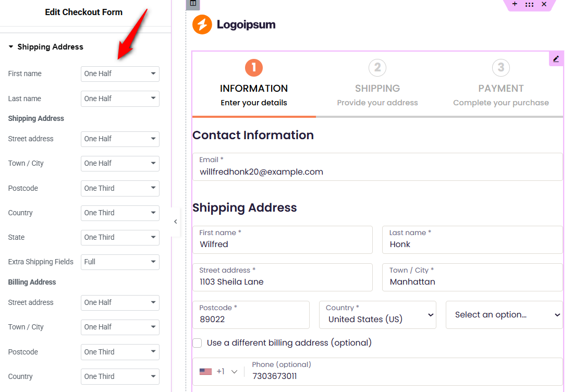This screenshot has height=392, width=574.
Task: Click the add section plus icon
Action: pos(515,4)
